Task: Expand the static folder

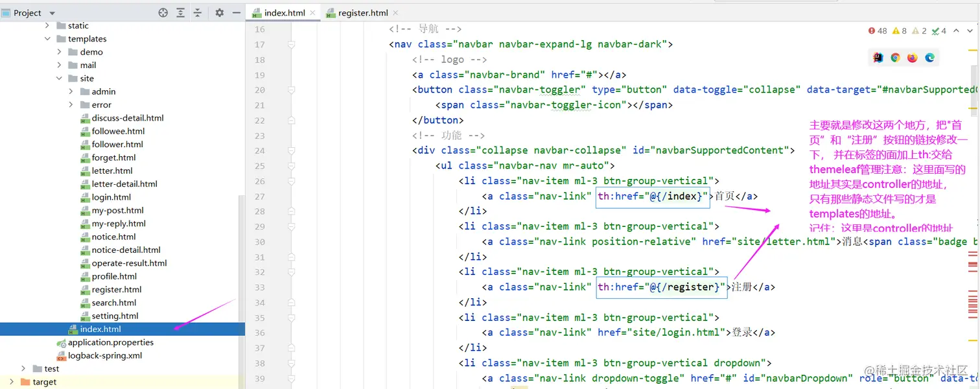Action: click(x=47, y=26)
